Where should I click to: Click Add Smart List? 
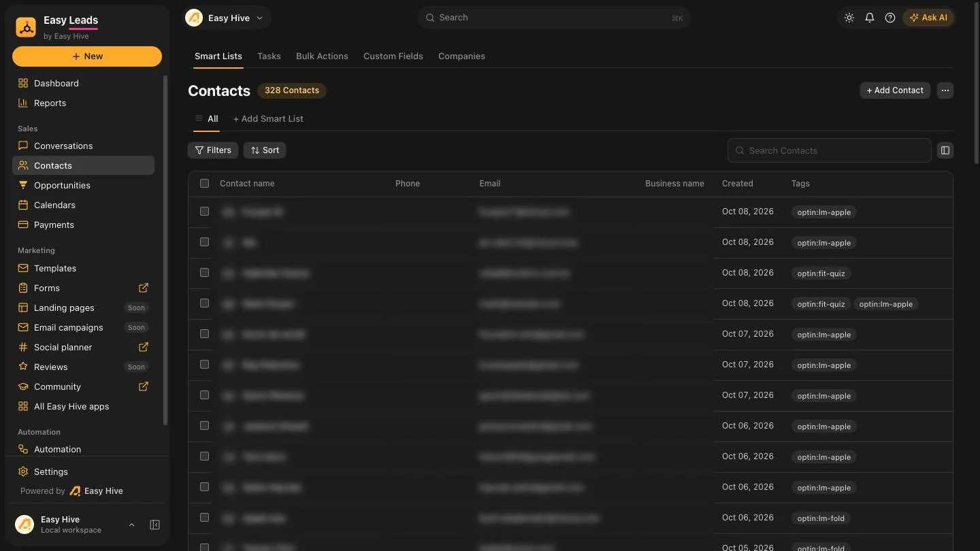(x=268, y=118)
